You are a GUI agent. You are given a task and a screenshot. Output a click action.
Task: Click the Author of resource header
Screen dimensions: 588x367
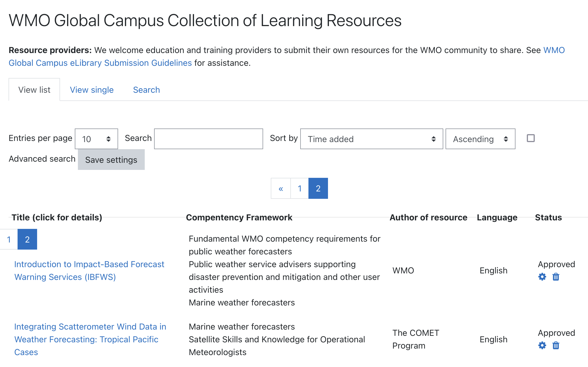click(428, 217)
